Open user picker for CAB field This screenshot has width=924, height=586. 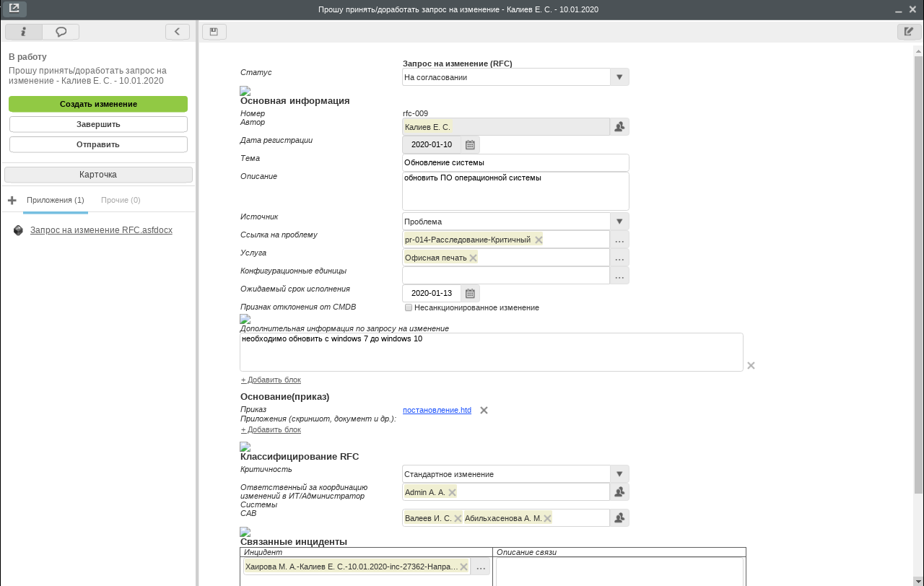pyautogui.click(x=619, y=518)
